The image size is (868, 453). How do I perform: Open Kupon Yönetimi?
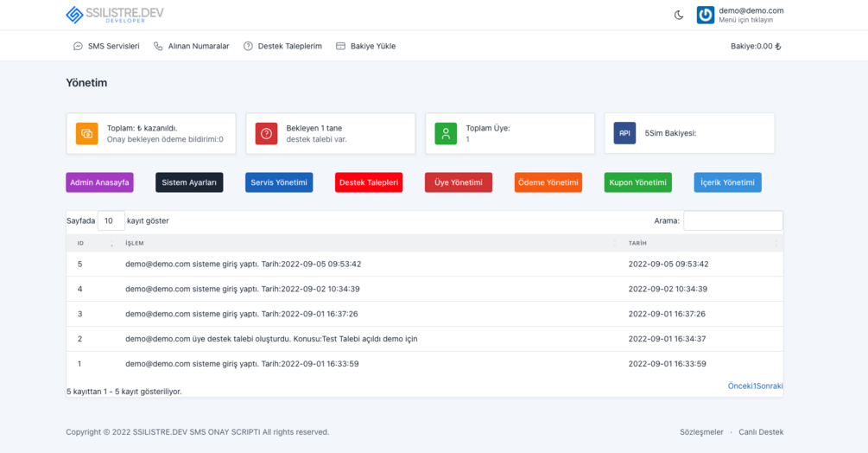637,182
